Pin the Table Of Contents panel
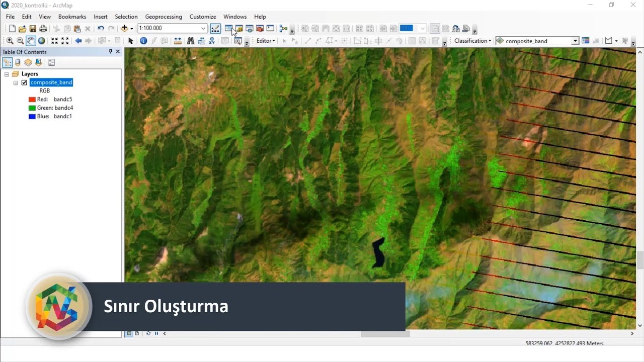 click(x=111, y=52)
